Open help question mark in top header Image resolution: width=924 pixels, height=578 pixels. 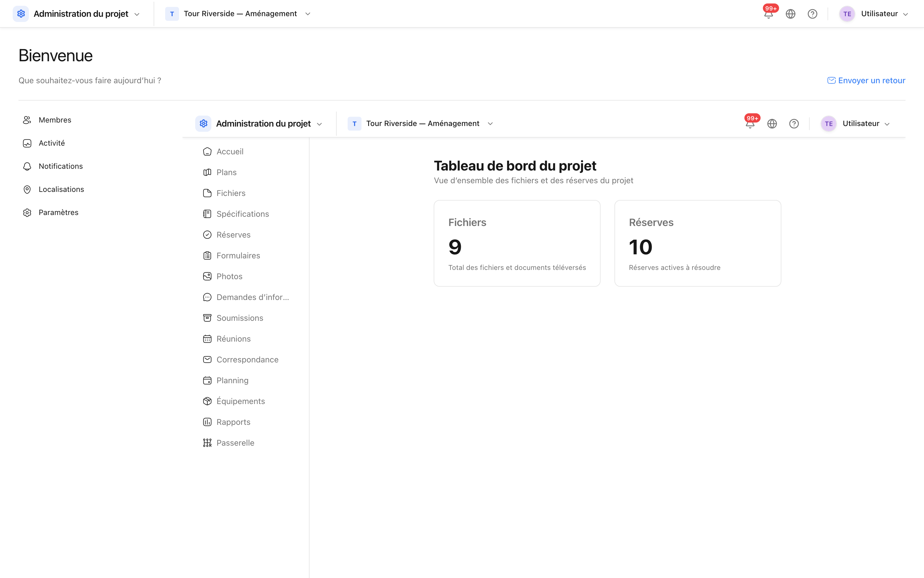tap(812, 14)
